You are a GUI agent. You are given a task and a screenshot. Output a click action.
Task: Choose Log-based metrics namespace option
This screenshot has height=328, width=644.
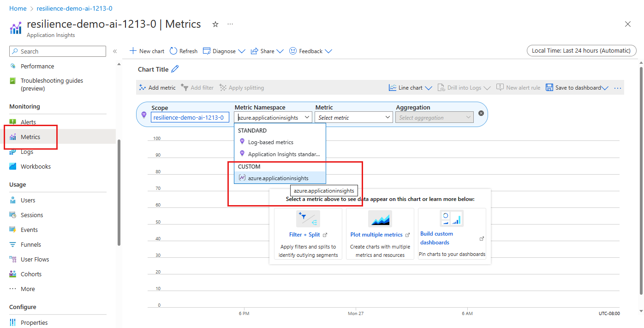(270, 142)
